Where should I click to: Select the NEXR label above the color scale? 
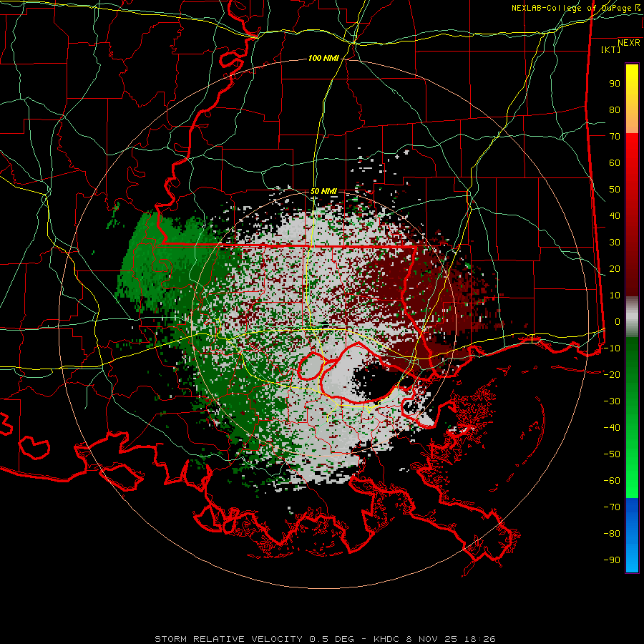[x=628, y=43]
